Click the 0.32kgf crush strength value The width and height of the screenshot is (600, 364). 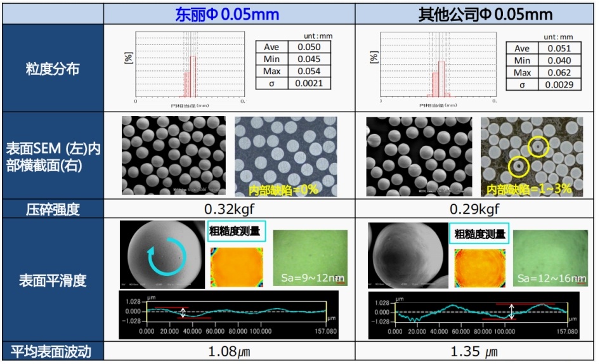pos(229,209)
